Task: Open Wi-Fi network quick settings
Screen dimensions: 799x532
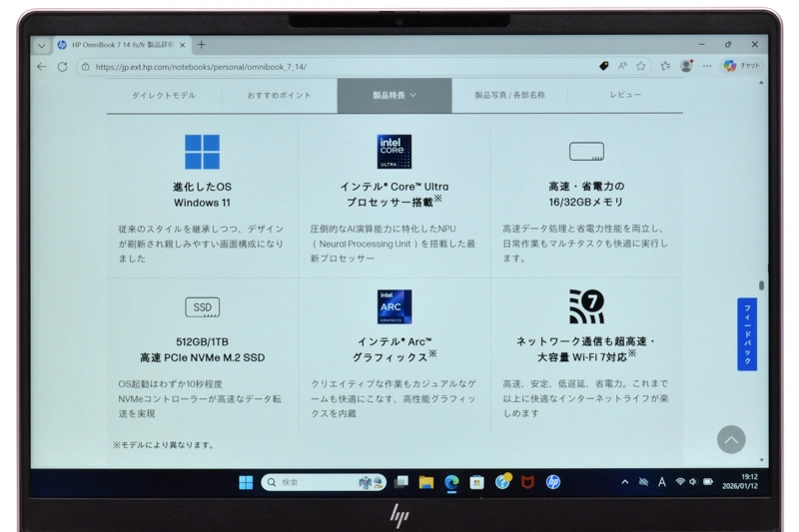Action: click(x=680, y=482)
